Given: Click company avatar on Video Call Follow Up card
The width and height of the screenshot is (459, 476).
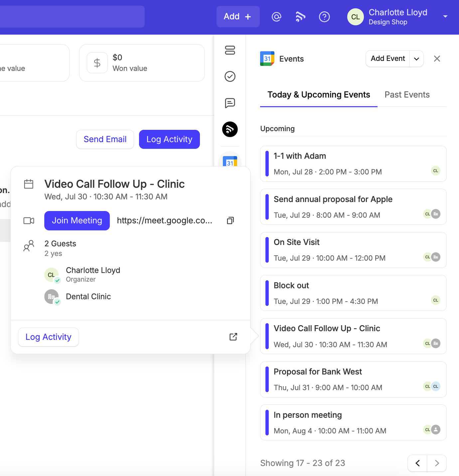Looking at the screenshot, I should tap(436, 344).
